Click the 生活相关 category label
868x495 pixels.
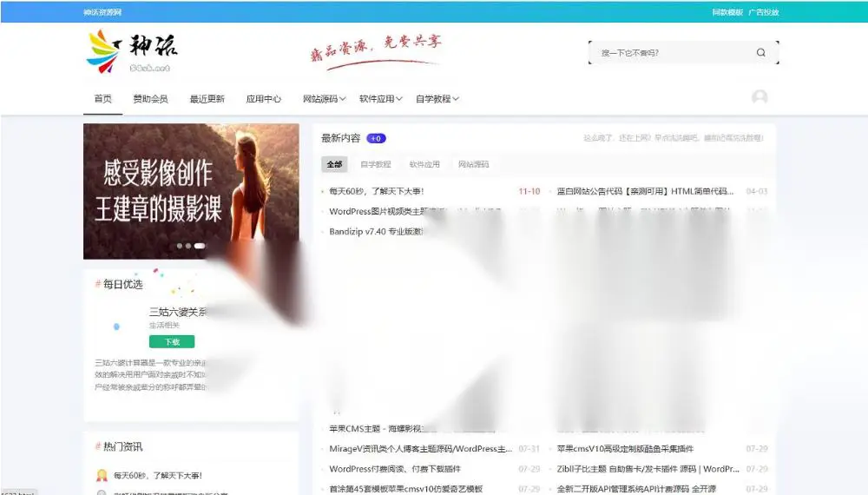[164, 325]
